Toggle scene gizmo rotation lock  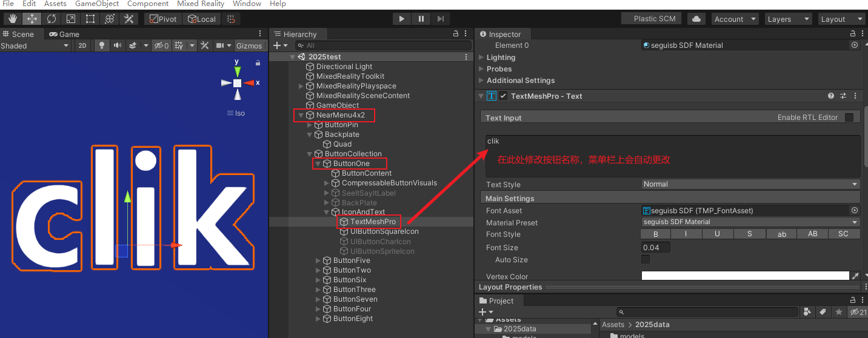258,62
